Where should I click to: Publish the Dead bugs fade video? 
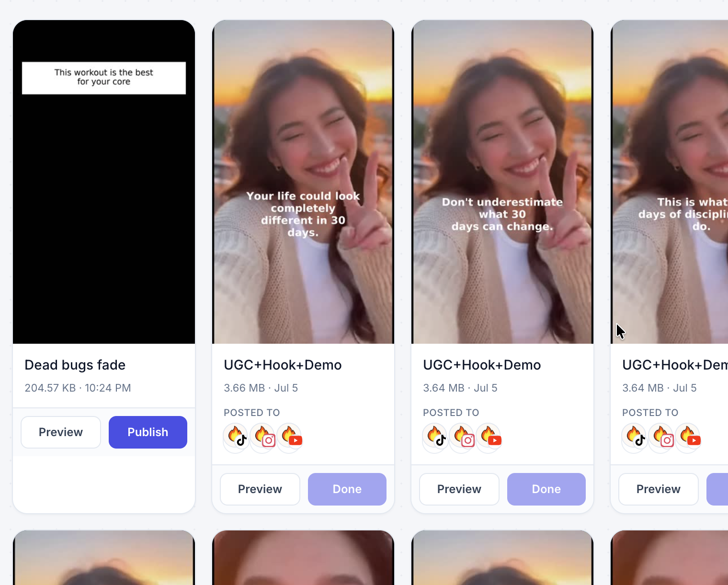(x=148, y=432)
